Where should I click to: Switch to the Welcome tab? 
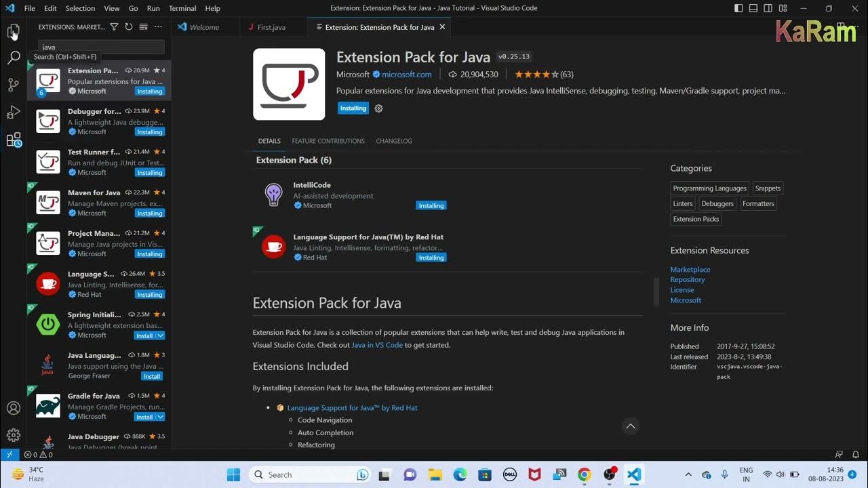[204, 27]
